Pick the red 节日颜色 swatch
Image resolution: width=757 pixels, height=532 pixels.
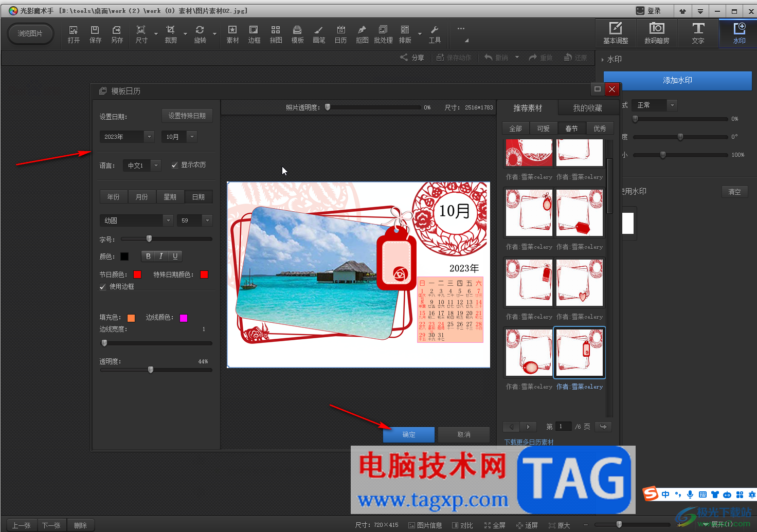(137, 274)
